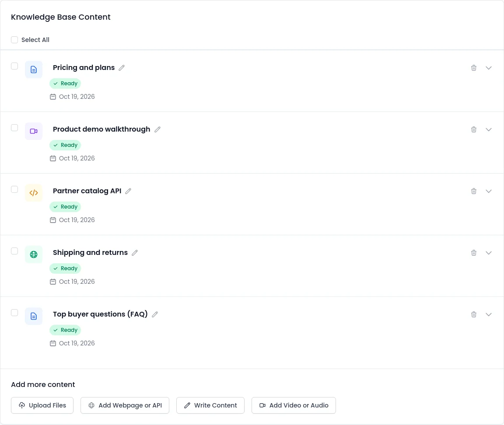Click the Upload Files button
The height and width of the screenshot is (425, 504).
pyautogui.click(x=42, y=405)
